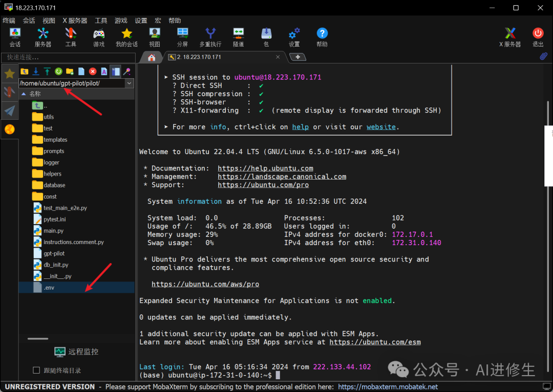The image size is (553, 392).
Task: Click the /home/ubuntu/gpt-pilot/pilot/ path field
Action: tap(72, 83)
